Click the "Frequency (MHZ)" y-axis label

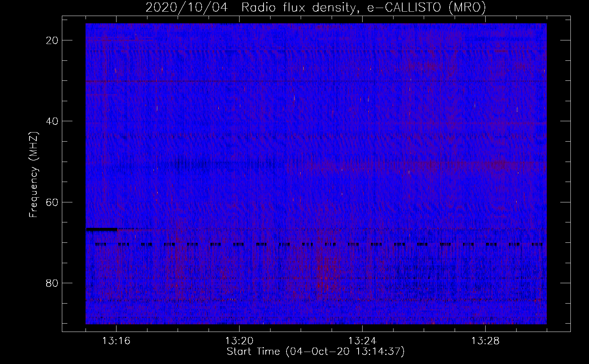(33, 174)
